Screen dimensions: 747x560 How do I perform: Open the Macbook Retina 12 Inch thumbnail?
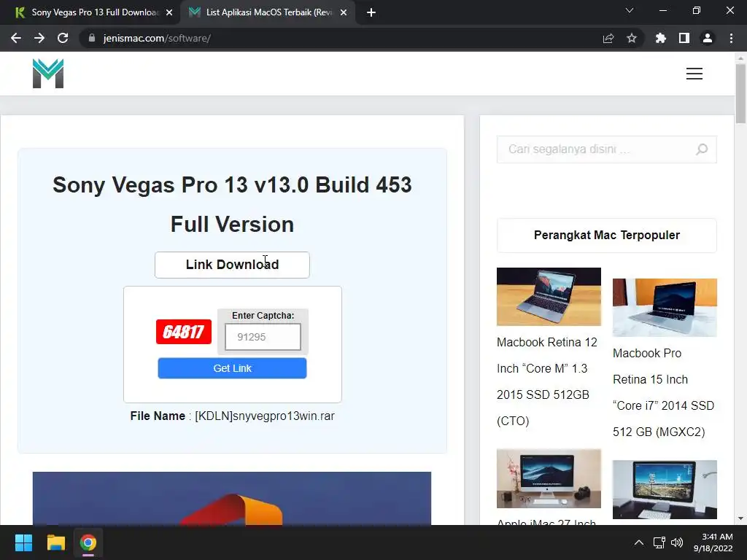(x=549, y=297)
